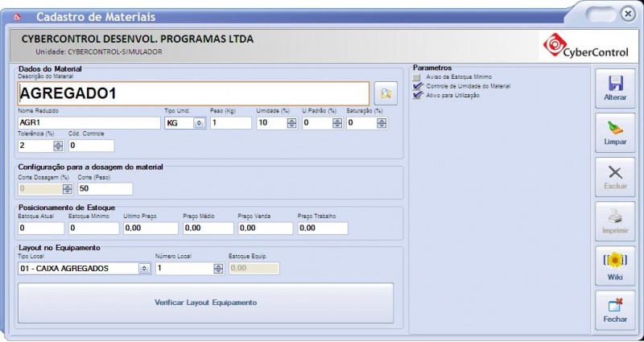Click the Nome Reduzido field AGR1

tap(89, 123)
